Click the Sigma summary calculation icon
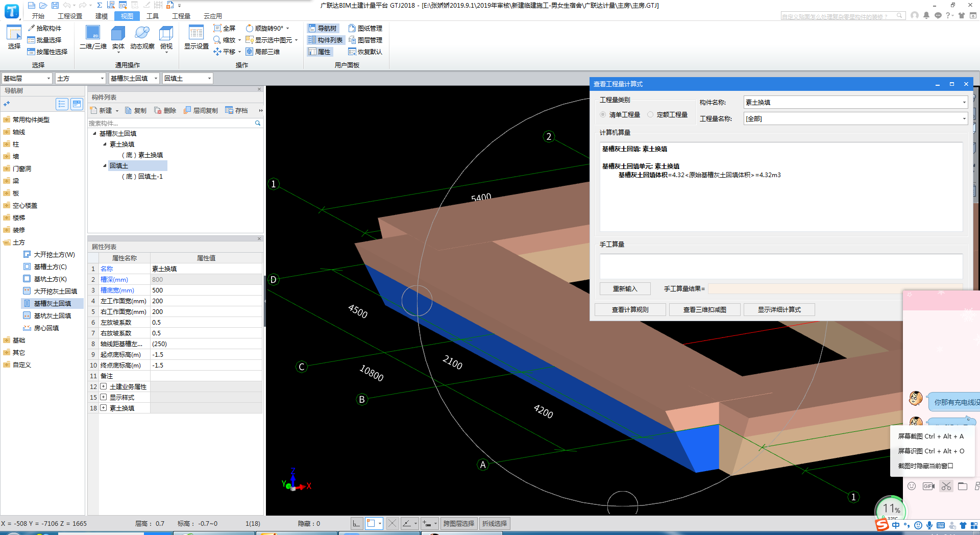Image resolution: width=980 pixels, height=535 pixels. pyautogui.click(x=99, y=5)
